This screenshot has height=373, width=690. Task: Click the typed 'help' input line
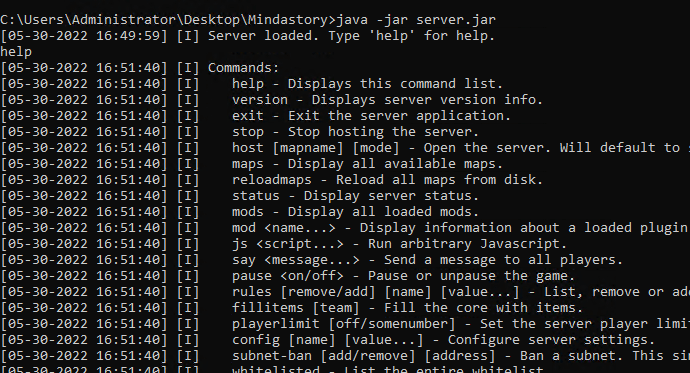[x=16, y=52]
